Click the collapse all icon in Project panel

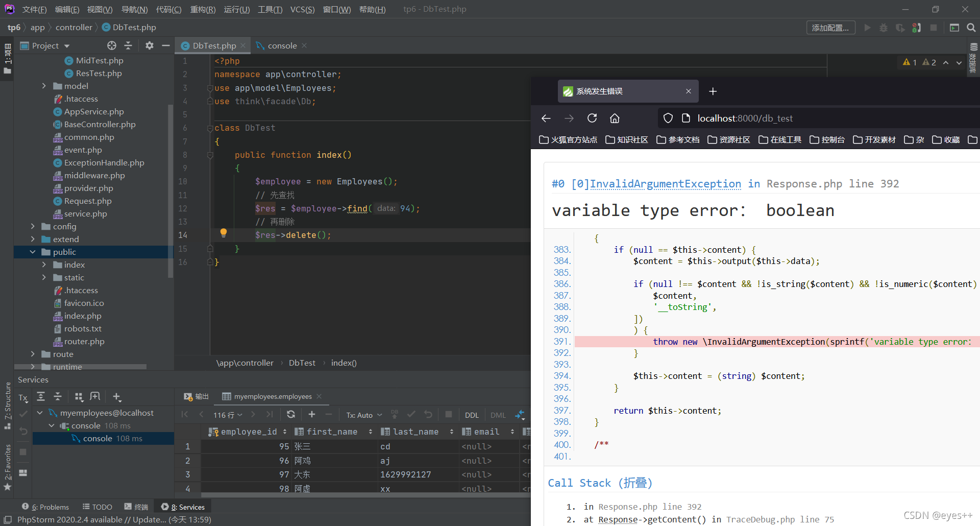pyautogui.click(x=128, y=45)
